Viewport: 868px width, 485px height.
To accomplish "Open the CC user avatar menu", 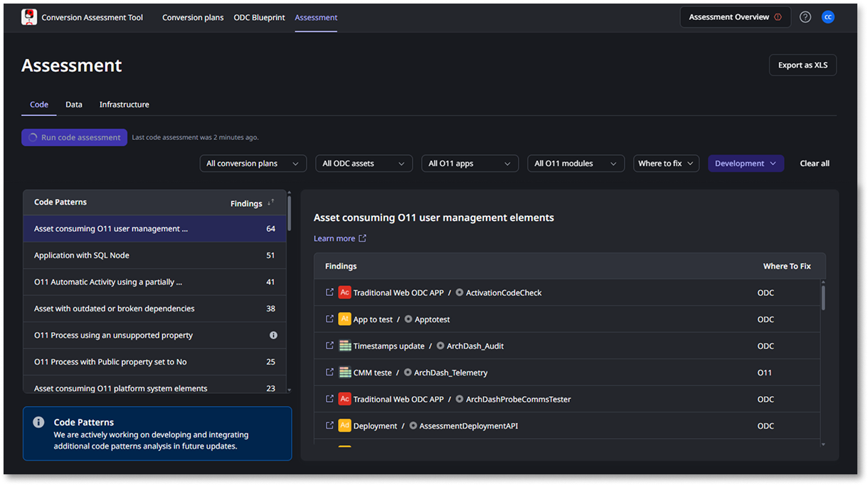I will (828, 17).
